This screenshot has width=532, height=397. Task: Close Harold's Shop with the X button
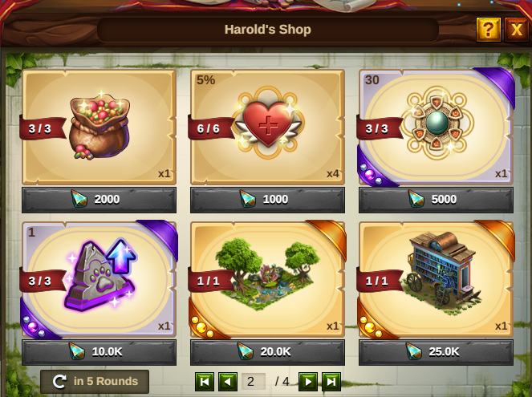coord(517,30)
